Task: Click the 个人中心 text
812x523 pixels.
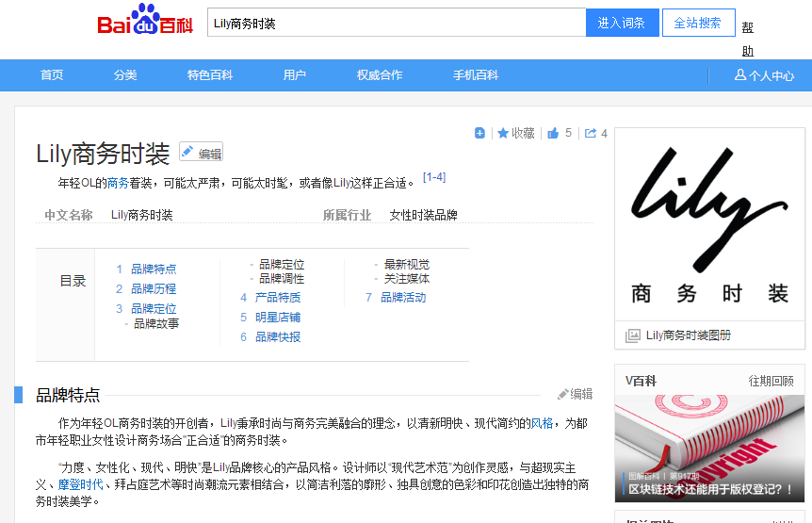Action: pyautogui.click(x=771, y=76)
